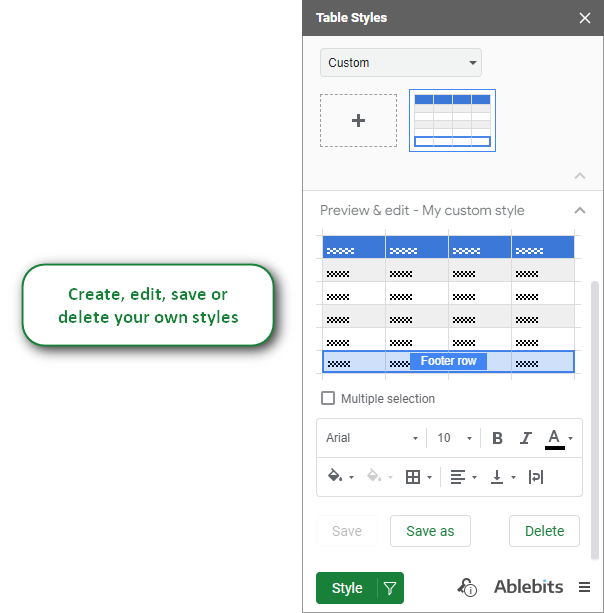This screenshot has width=604, height=613.
Task: Open the vertical align dropdown arrow
Action: tap(513, 477)
